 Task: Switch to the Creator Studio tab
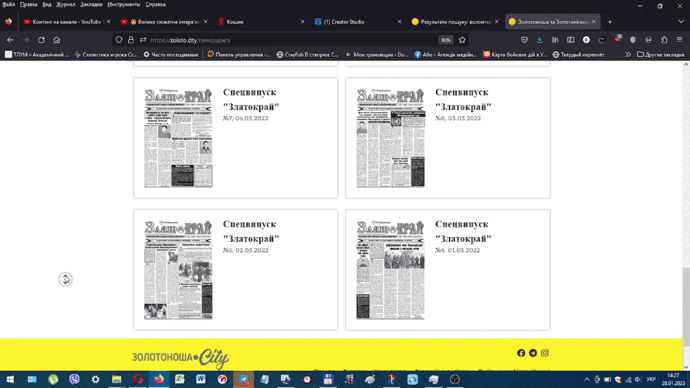[x=344, y=22]
